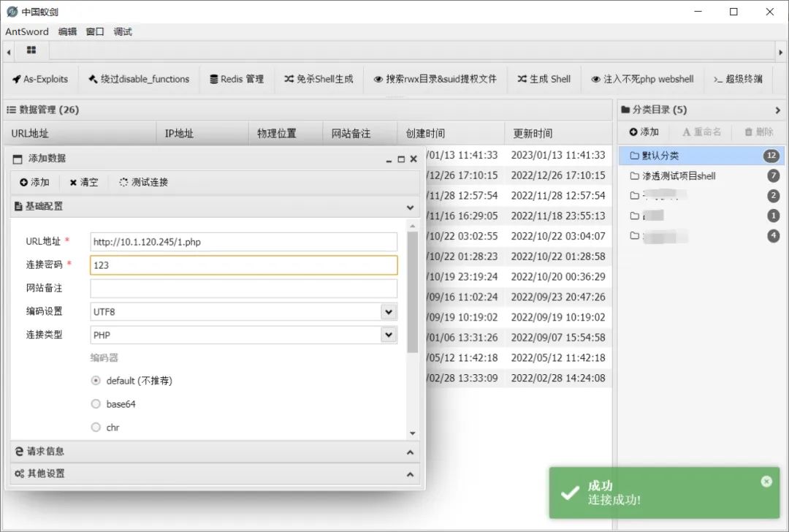Dismiss the 连接成功 notification
Screen dimensions: 789x532
pyautogui.click(x=766, y=482)
